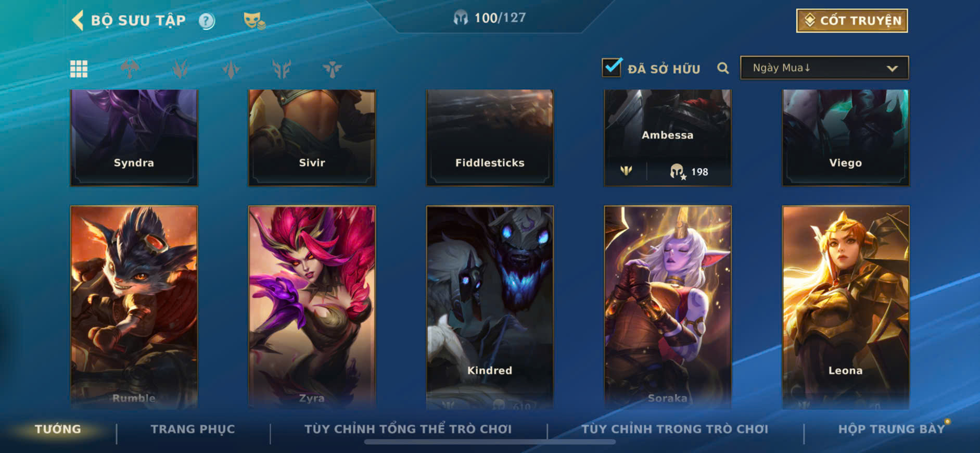Open the champion search magnifier

point(723,68)
